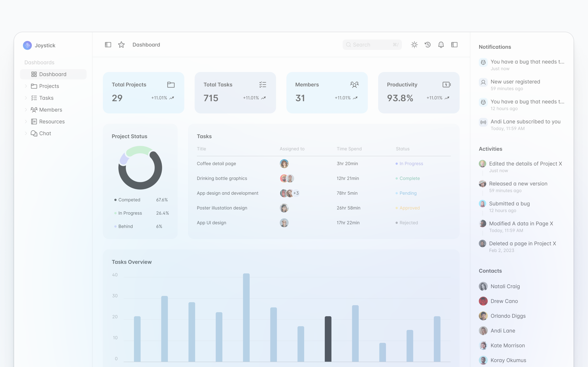Click the Joystick logo icon
Screen dimensions: 588x367
tap(27, 45)
